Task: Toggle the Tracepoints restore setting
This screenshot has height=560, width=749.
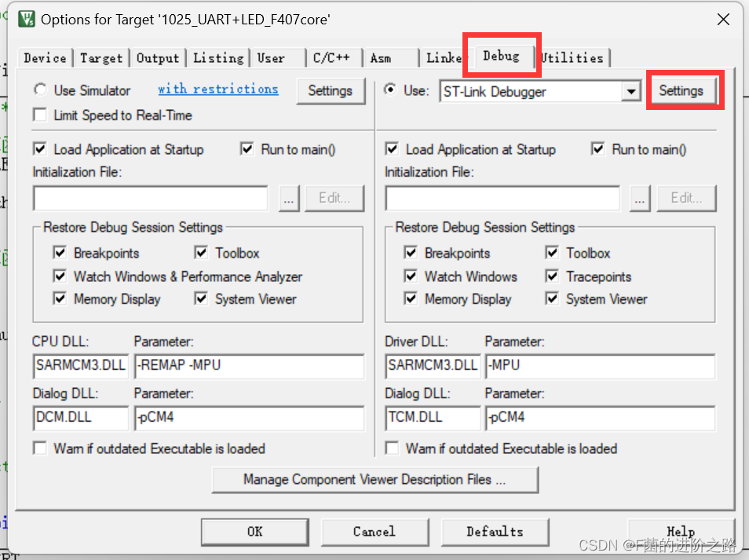Action: point(552,276)
